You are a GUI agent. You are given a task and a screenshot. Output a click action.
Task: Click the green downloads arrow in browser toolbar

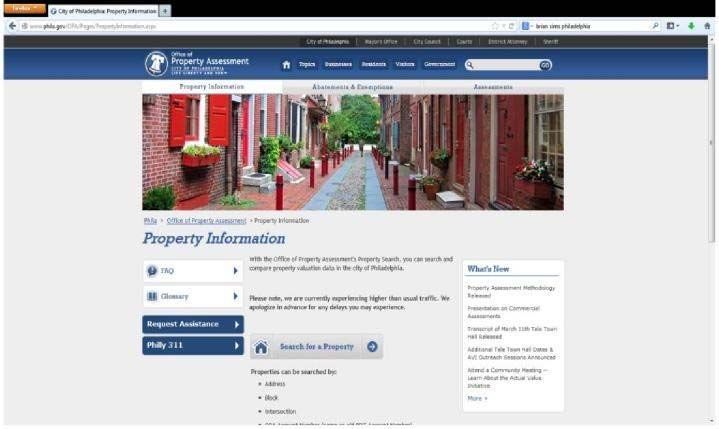691,26
